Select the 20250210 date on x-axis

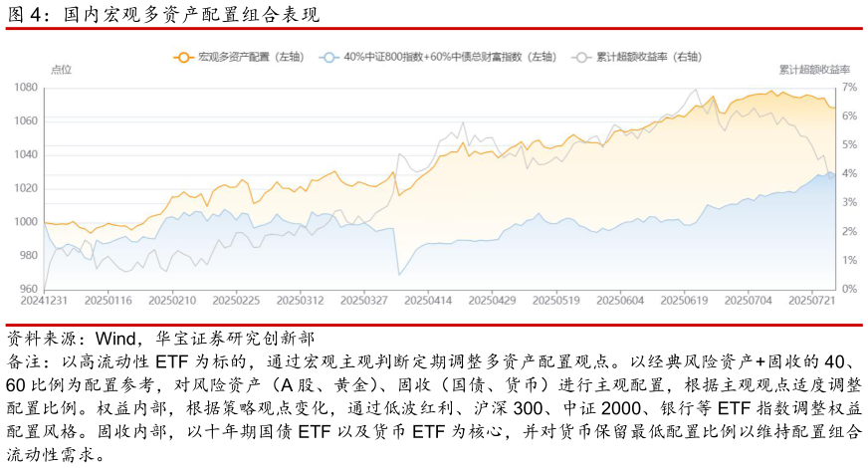tap(172, 300)
